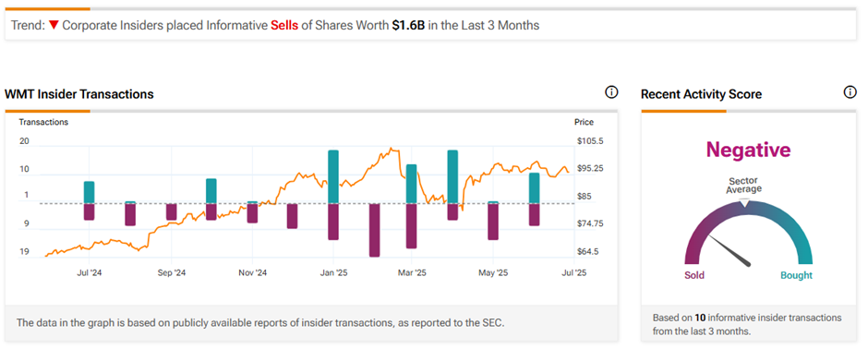Click the 'Jul '25' date axis label

pyautogui.click(x=573, y=272)
